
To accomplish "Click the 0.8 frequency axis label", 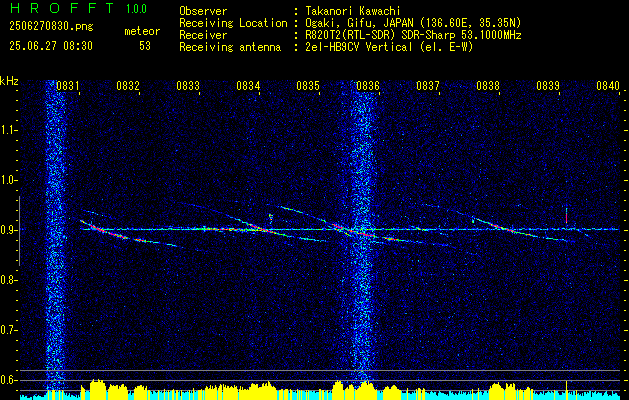I will pos(9,280).
